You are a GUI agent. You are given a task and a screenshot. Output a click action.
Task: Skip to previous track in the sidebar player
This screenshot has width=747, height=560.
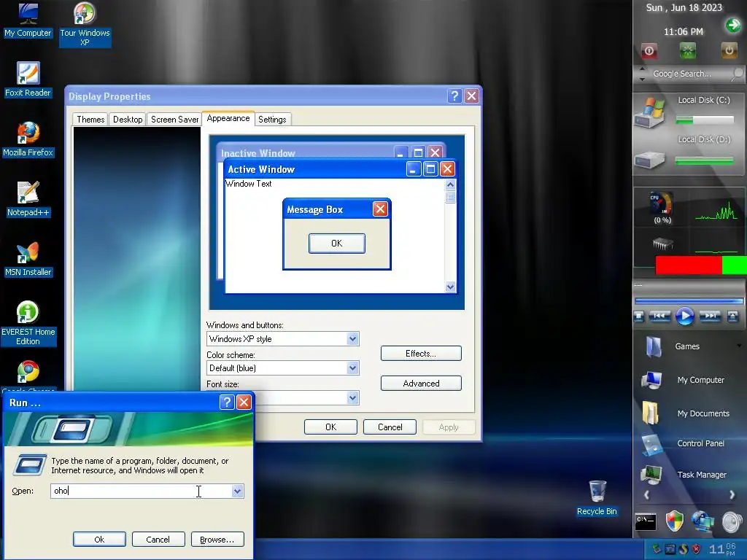pos(659,316)
